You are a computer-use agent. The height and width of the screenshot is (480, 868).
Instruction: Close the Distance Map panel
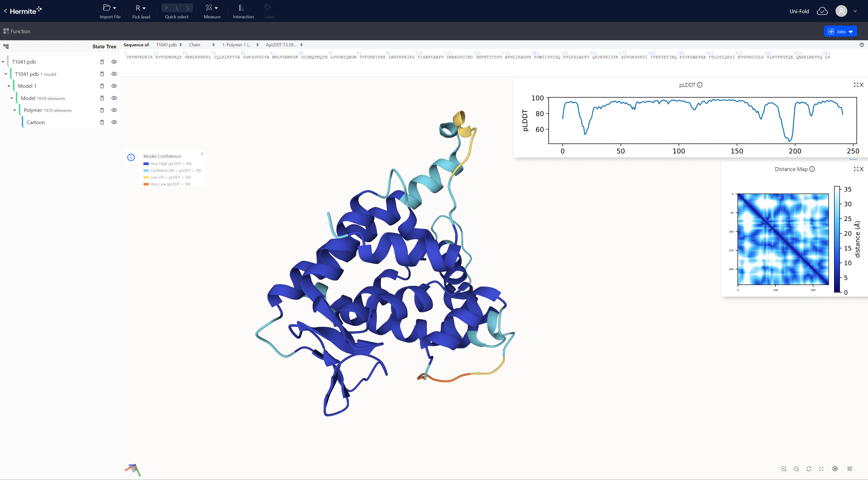[862, 169]
